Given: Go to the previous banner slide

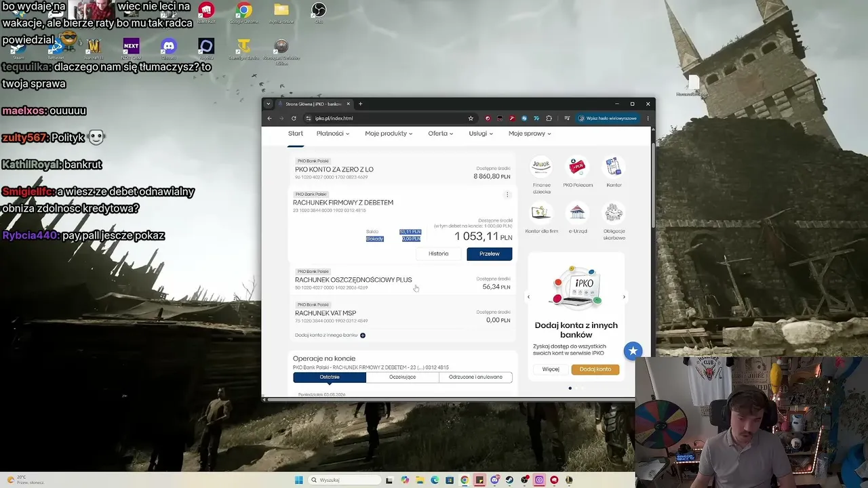Looking at the screenshot, I should pyautogui.click(x=528, y=297).
